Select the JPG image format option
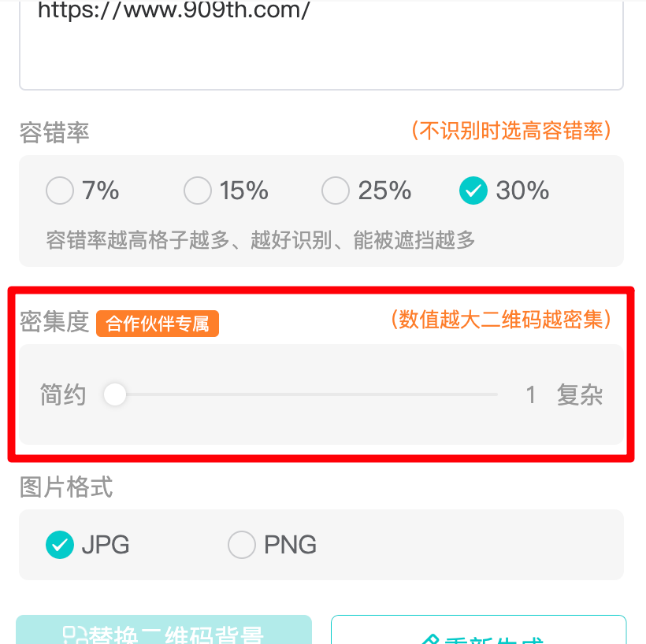The height and width of the screenshot is (644, 646). pyautogui.click(x=59, y=544)
